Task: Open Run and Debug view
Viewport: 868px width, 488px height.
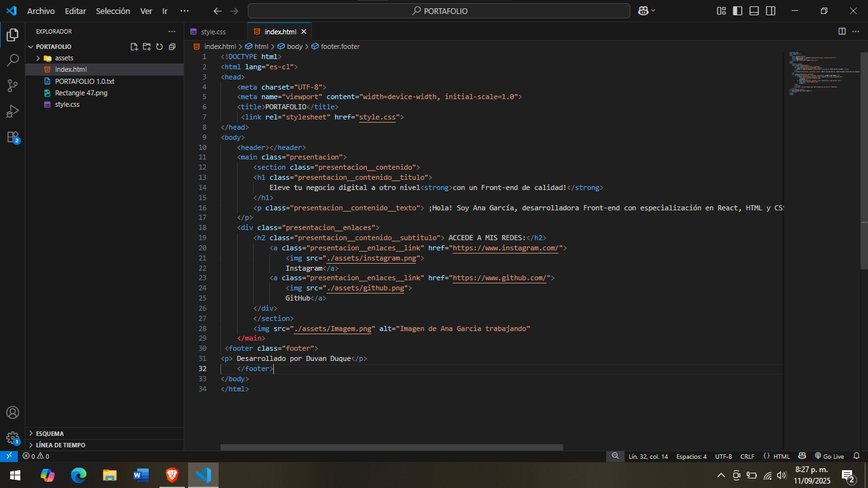Action: click(13, 111)
